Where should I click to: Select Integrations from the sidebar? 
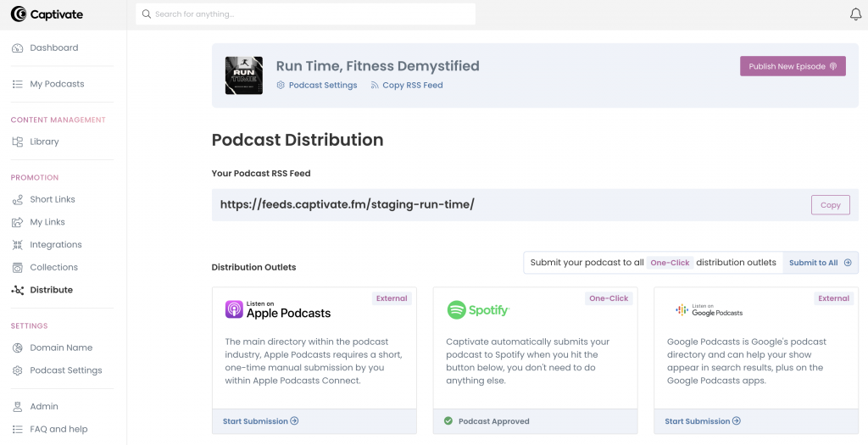point(56,245)
